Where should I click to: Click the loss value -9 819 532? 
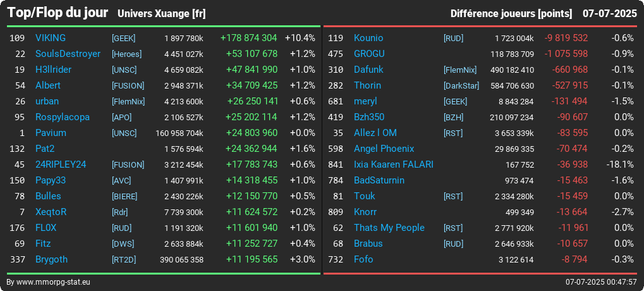pos(566,38)
